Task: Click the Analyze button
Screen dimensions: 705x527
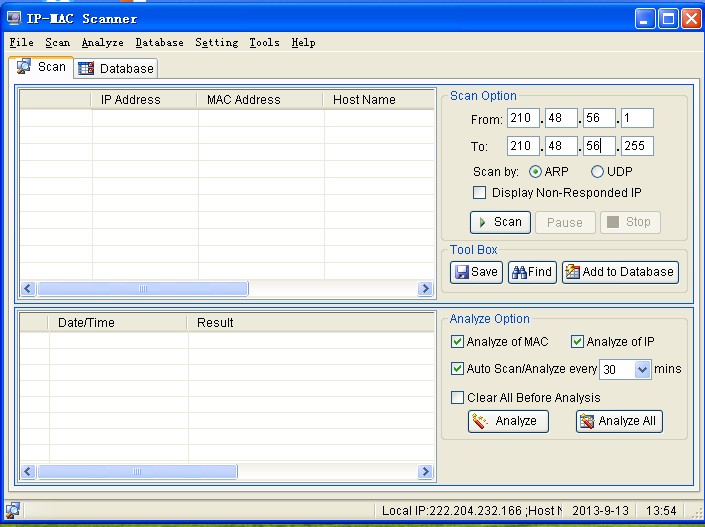Action: (508, 421)
